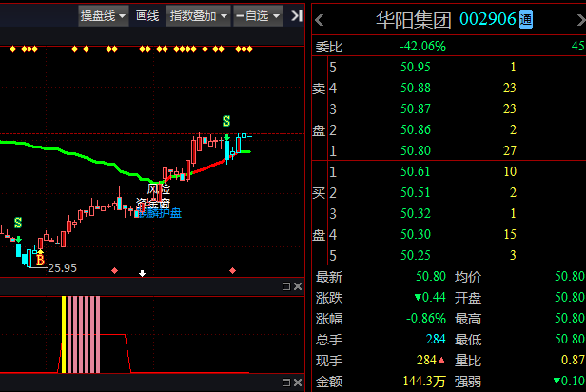This screenshot has height=392, width=586.
Task: Open the 自选 dropdown
Action: click(258, 15)
